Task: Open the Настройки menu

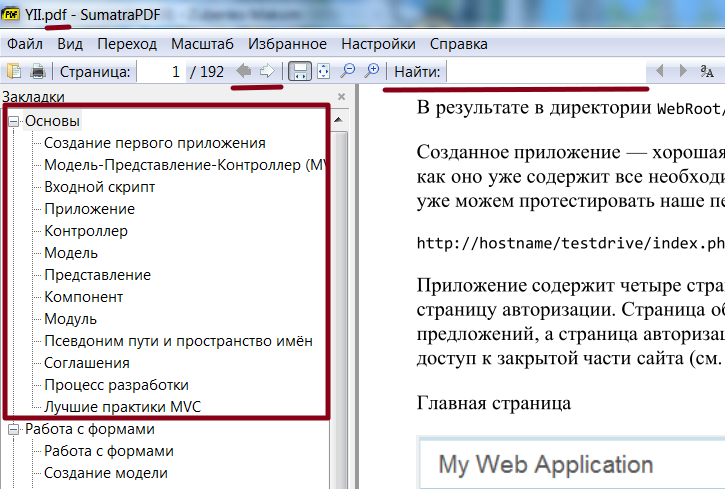Action: (378, 44)
